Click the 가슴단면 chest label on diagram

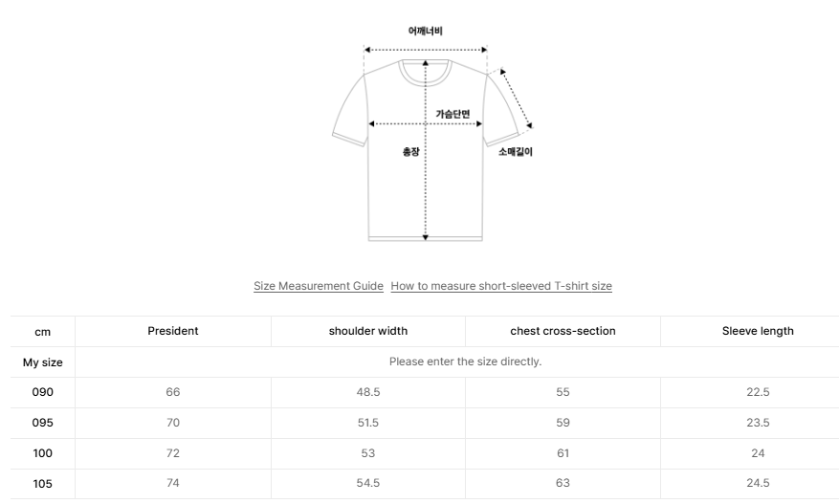(x=453, y=114)
